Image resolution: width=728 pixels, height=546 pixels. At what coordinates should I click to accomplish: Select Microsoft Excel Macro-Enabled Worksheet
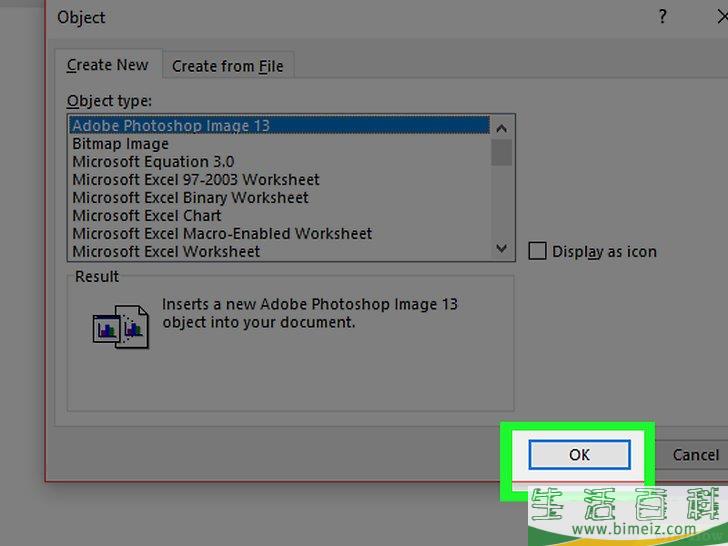(222, 234)
